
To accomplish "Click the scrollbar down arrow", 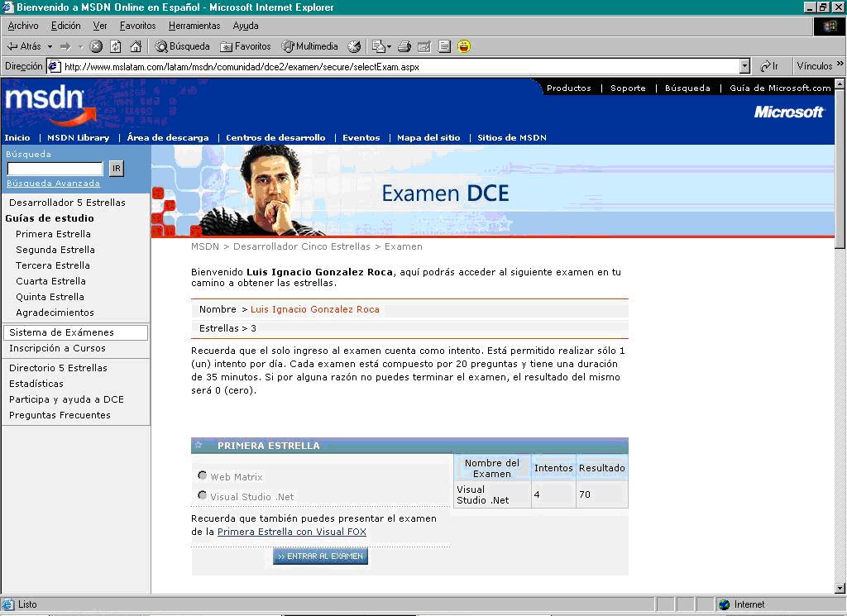I will click(840, 589).
